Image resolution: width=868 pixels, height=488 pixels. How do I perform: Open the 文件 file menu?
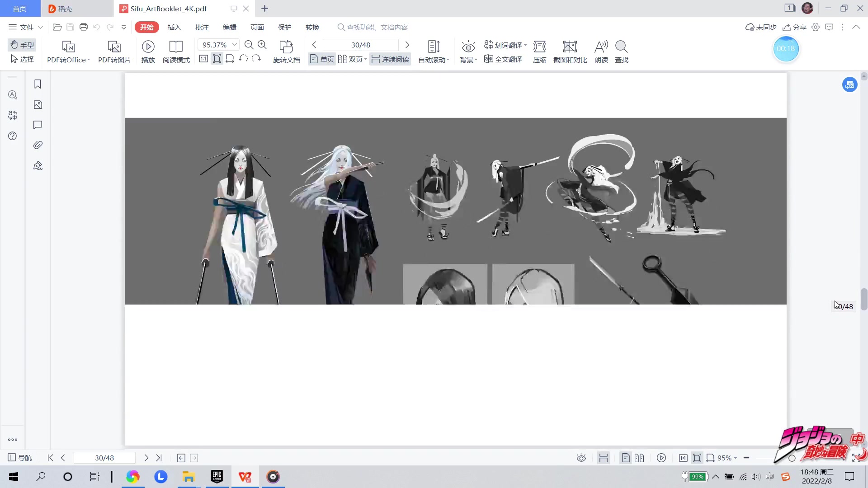click(26, 27)
